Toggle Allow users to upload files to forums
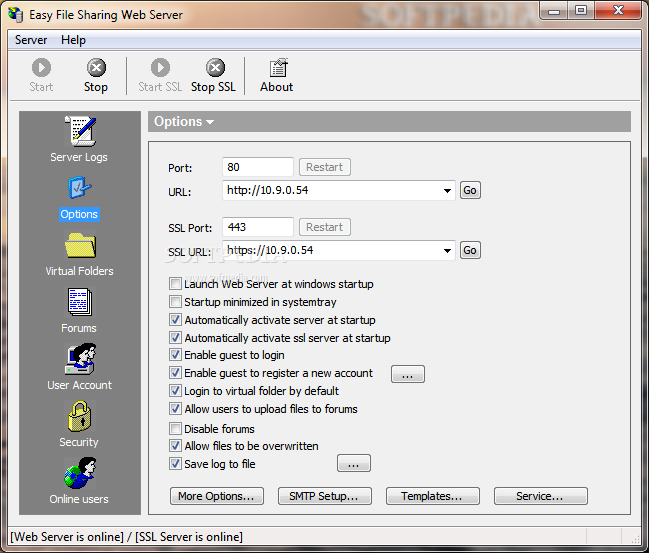Viewport: 649px width, 553px height. 175,409
